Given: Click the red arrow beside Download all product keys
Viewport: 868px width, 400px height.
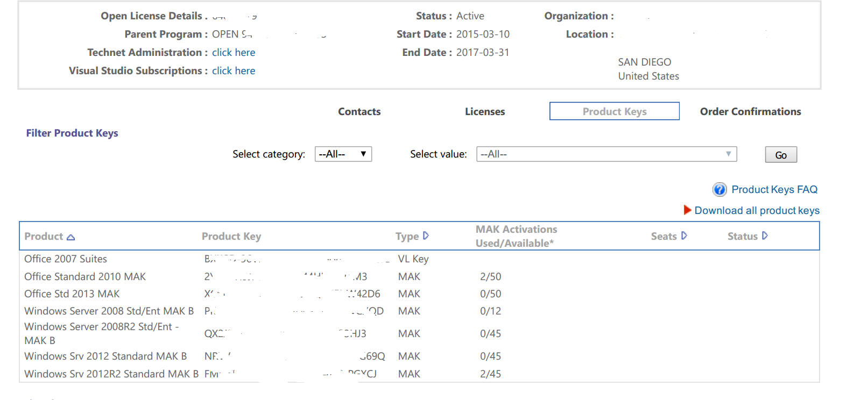Looking at the screenshot, I should click(x=687, y=210).
